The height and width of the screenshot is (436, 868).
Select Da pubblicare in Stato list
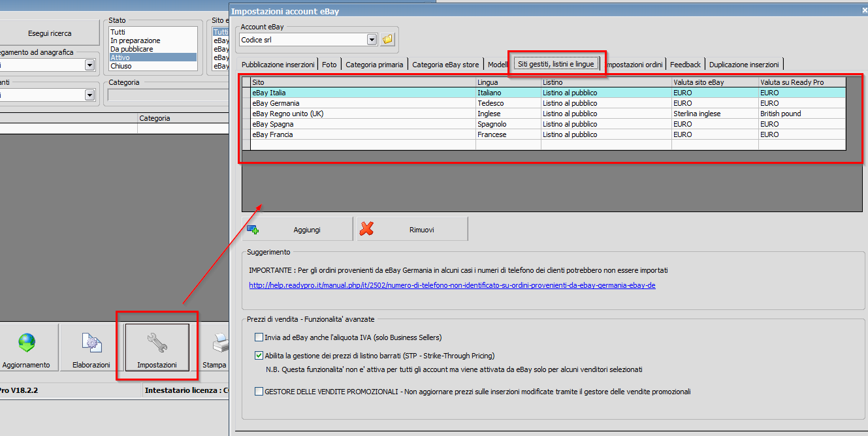153,49
